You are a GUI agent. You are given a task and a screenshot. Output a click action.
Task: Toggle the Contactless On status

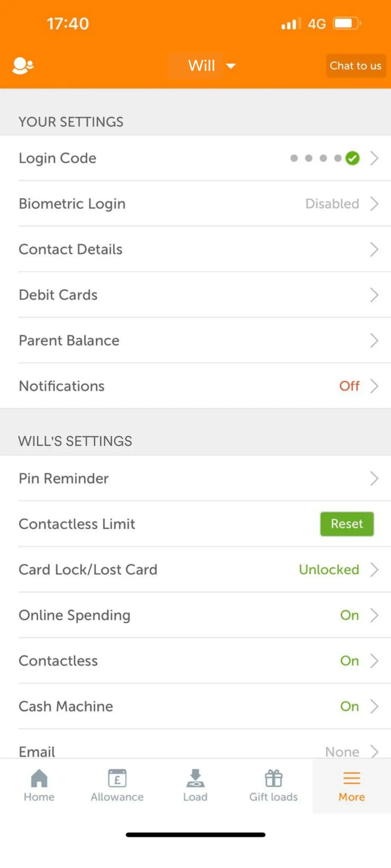point(349,661)
